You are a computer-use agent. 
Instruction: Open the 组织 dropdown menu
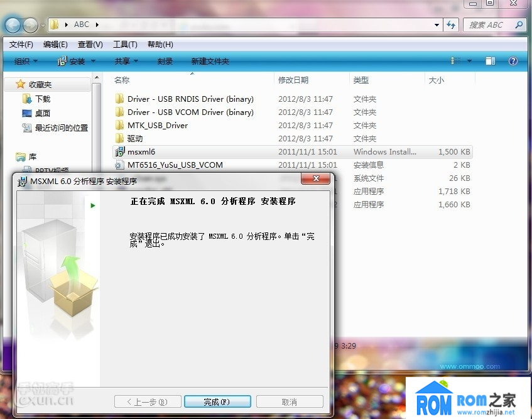(26, 61)
